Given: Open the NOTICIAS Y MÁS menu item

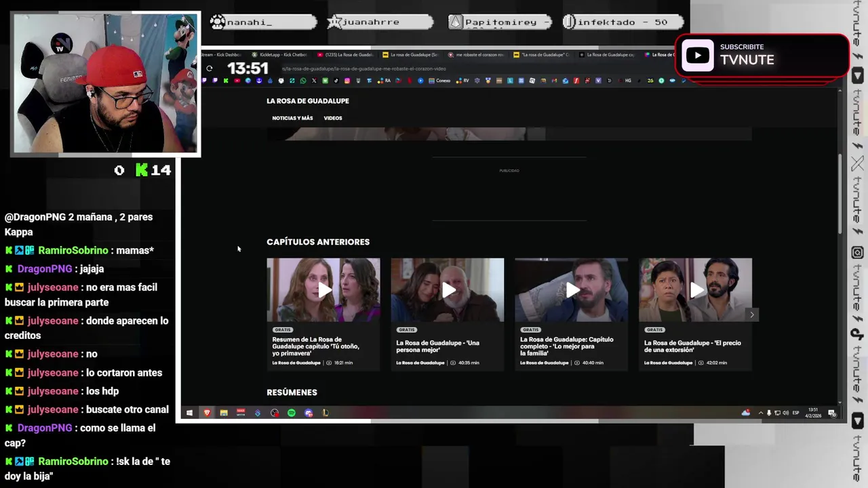Looking at the screenshot, I should (x=292, y=118).
